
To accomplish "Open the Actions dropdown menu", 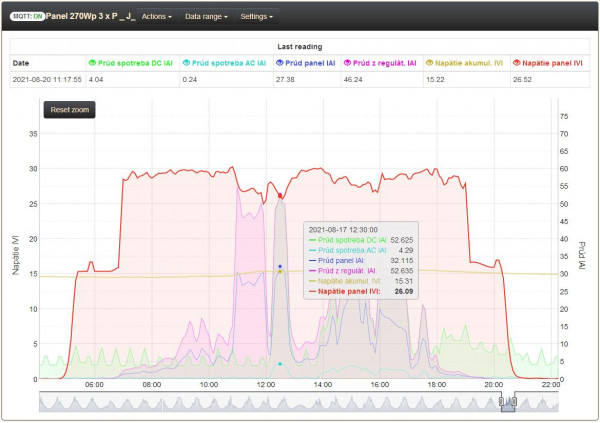I will pyautogui.click(x=157, y=16).
